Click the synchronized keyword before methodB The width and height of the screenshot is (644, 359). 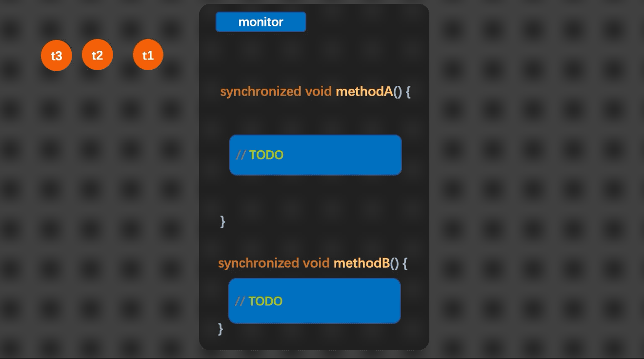(x=259, y=263)
